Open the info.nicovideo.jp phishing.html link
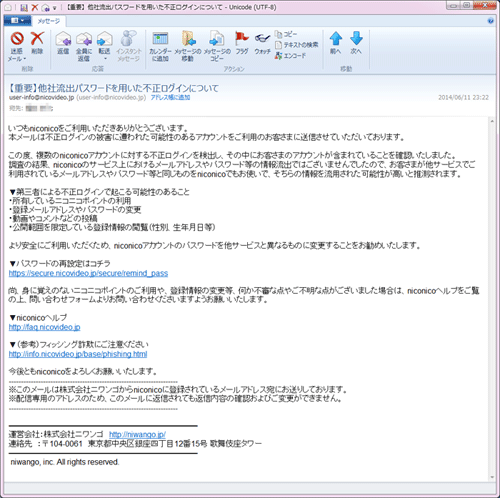The height and width of the screenshot is (498, 500). [x=78, y=354]
